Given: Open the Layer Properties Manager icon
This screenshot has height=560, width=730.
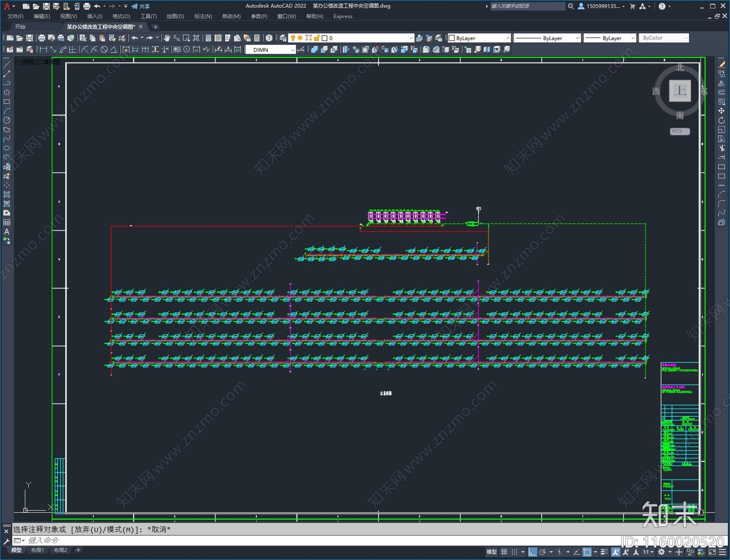Looking at the screenshot, I should (x=283, y=38).
